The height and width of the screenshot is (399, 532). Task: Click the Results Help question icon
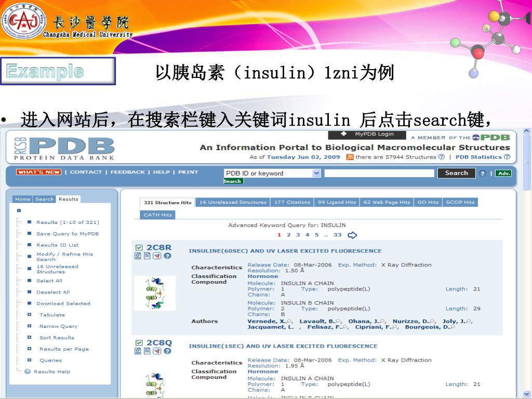[x=28, y=372]
